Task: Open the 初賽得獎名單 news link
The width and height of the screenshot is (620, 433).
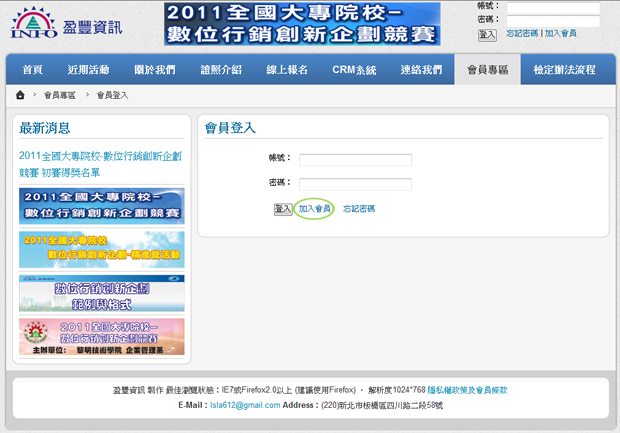Action: (x=100, y=163)
